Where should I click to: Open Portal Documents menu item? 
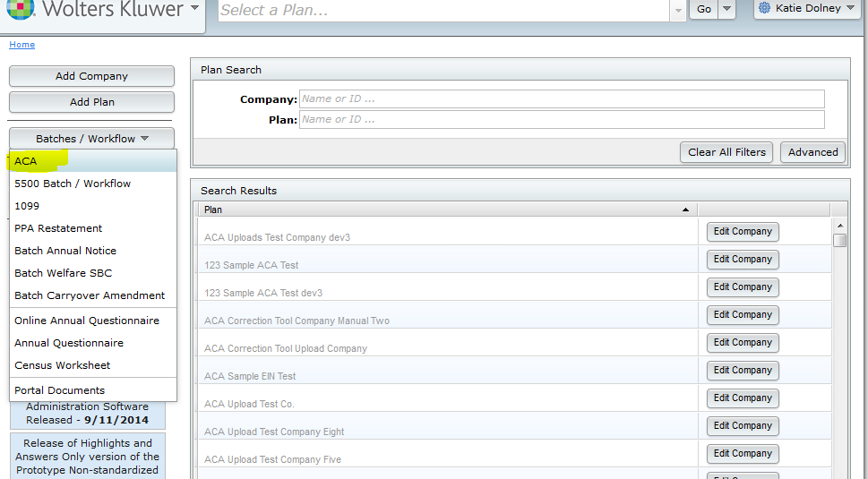point(93,390)
